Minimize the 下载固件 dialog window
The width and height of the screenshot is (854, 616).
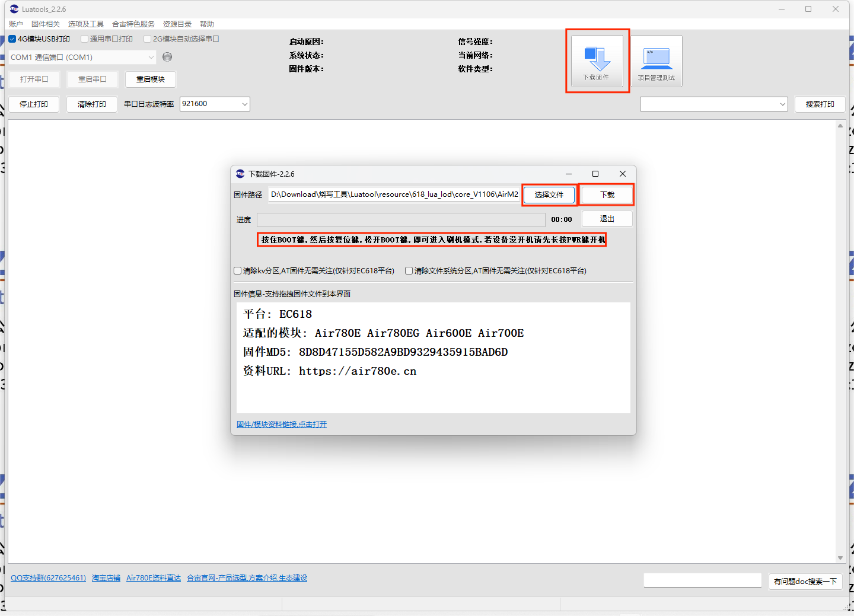[569, 174]
